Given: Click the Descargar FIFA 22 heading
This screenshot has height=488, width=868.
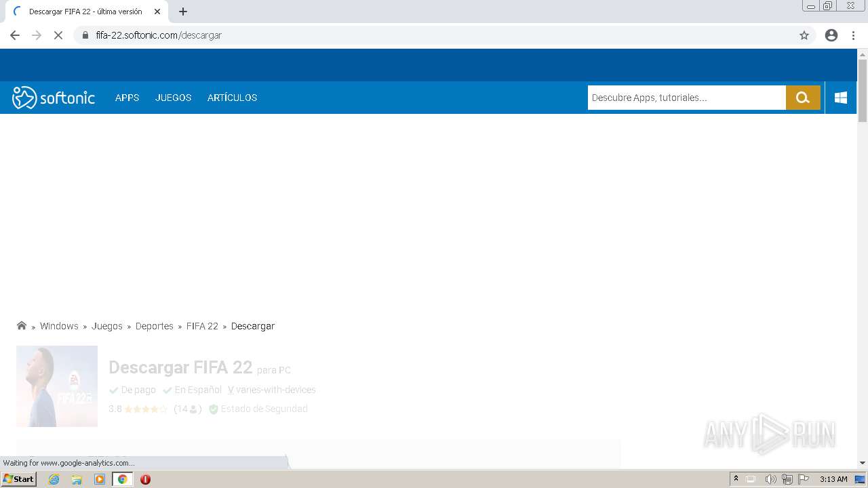Looking at the screenshot, I should pos(180,367).
